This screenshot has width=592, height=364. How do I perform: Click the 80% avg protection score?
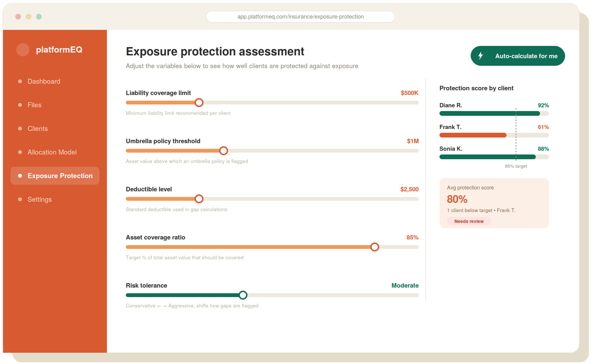[x=457, y=199]
